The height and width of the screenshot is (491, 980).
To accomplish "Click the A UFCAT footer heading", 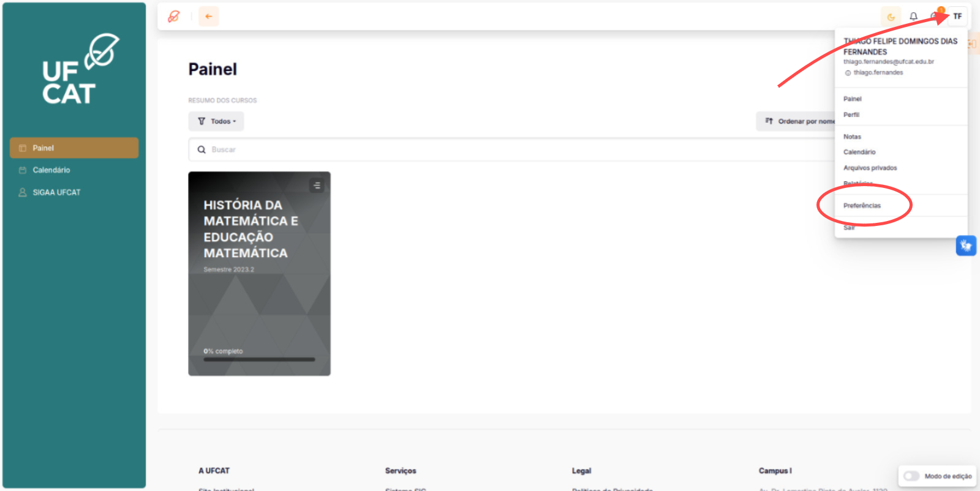I will [214, 471].
